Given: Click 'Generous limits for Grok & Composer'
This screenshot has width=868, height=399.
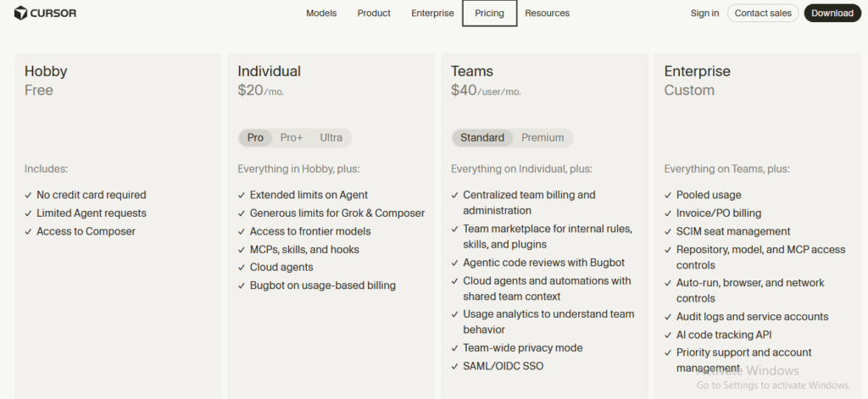Looking at the screenshot, I should tap(337, 213).
